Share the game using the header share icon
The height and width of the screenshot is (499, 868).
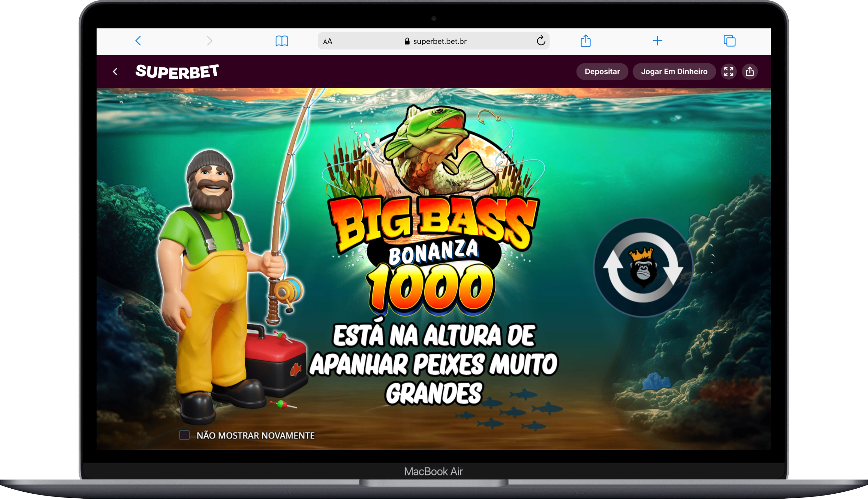(750, 72)
